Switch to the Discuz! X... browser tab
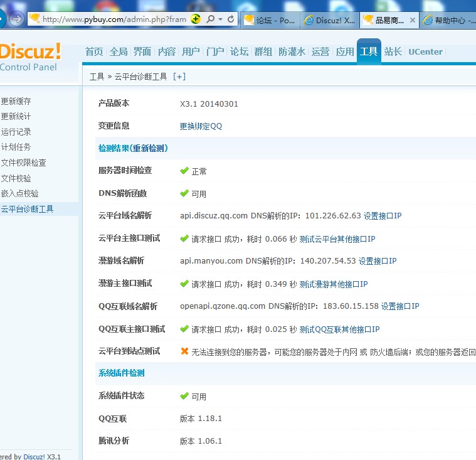The width and height of the screenshot is (476, 460). 330,20
